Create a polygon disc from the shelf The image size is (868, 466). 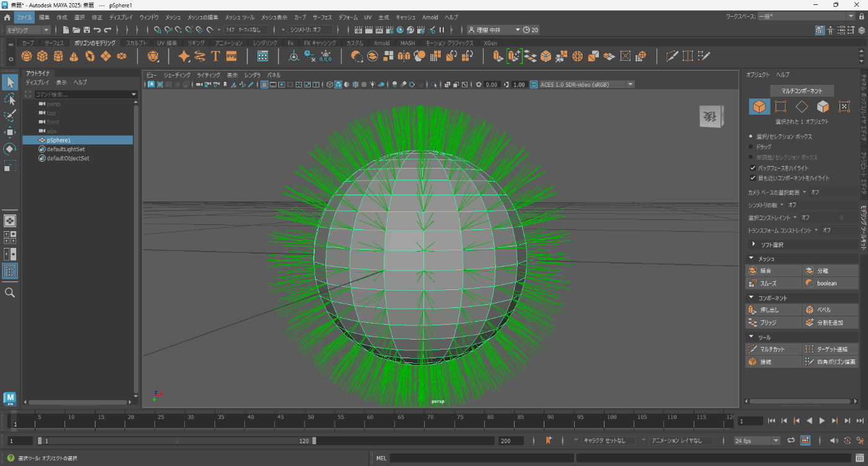pyautogui.click(x=122, y=56)
